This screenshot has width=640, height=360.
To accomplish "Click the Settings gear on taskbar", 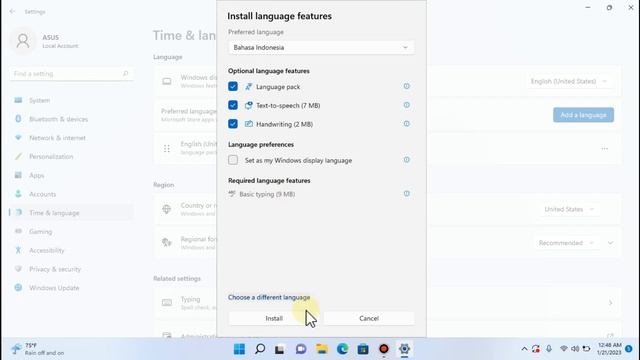I will pyautogui.click(x=404, y=349).
